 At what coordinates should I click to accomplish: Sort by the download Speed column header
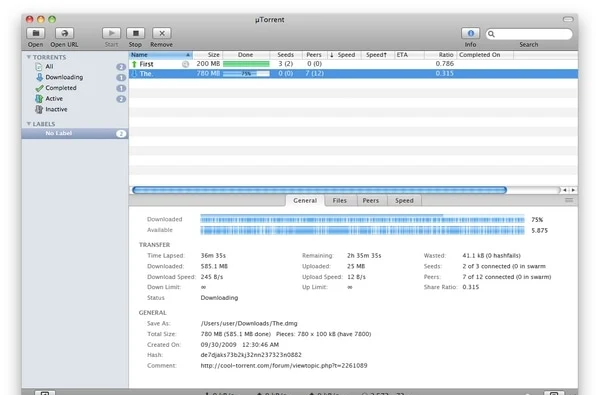pos(343,55)
